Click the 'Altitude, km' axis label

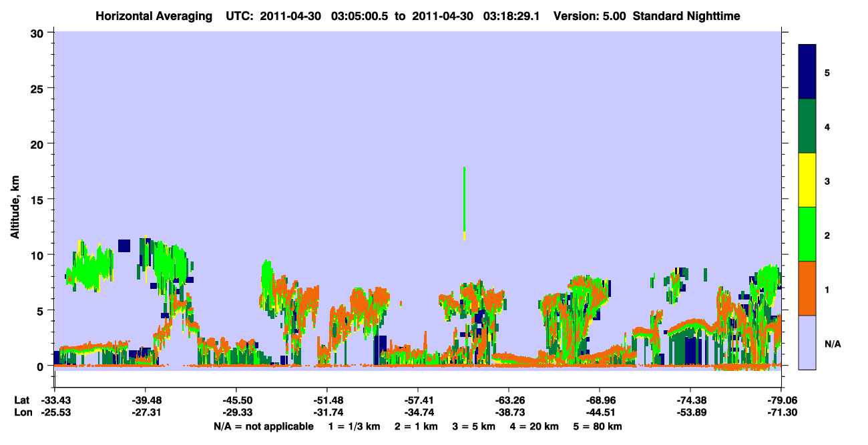pyautogui.click(x=15, y=205)
